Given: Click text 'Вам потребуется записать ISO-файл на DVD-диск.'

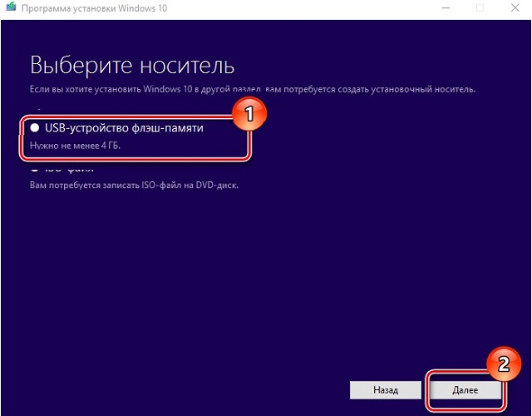Looking at the screenshot, I should click(134, 186).
